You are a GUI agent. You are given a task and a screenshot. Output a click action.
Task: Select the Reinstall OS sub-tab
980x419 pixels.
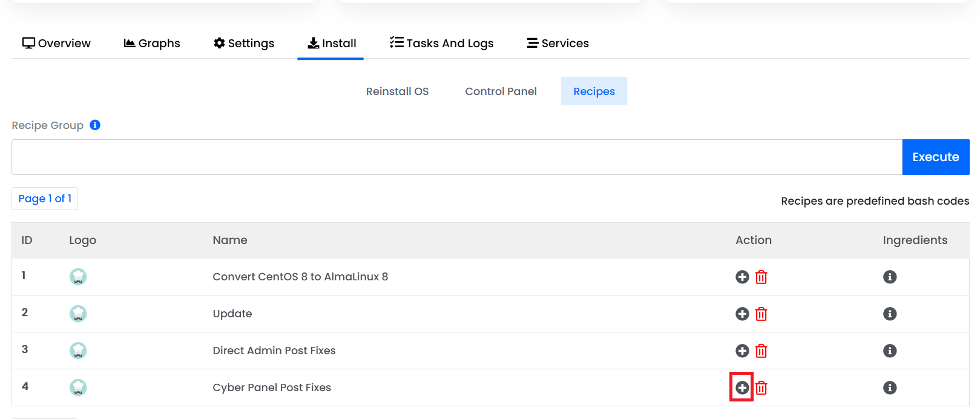(x=397, y=91)
